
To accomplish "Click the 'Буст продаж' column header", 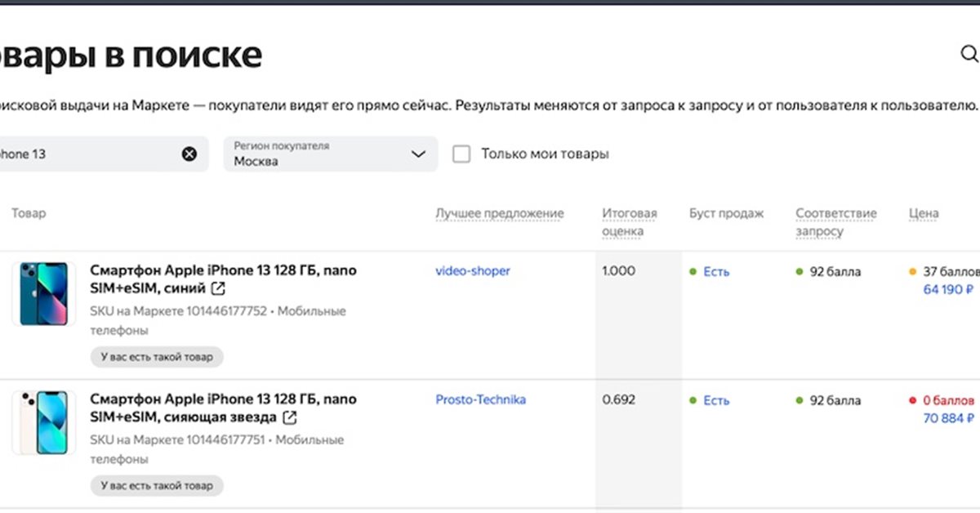I will click(726, 213).
